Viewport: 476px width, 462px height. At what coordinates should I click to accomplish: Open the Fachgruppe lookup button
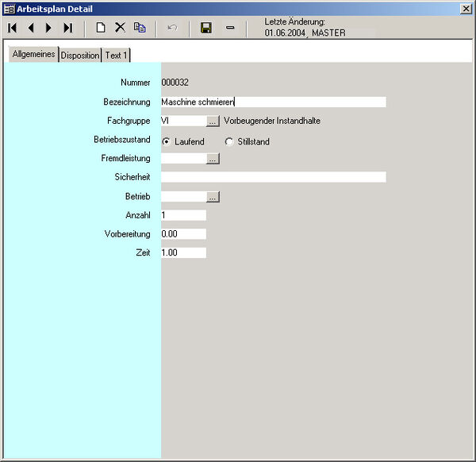point(213,121)
